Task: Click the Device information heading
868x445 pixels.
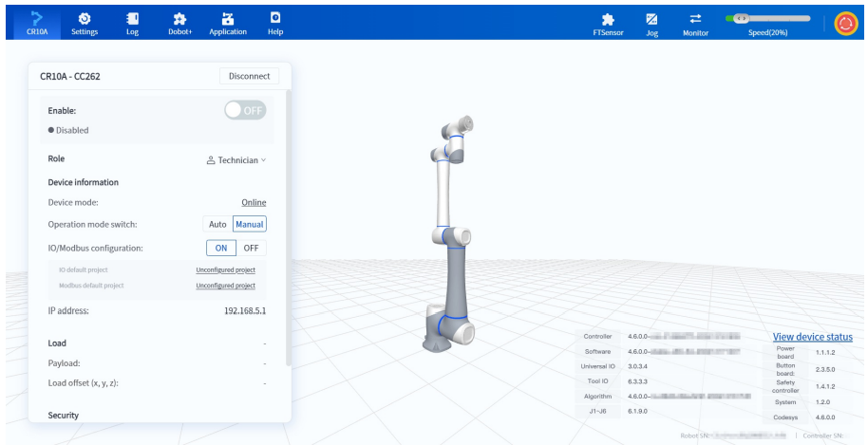Action: point(84,182)
